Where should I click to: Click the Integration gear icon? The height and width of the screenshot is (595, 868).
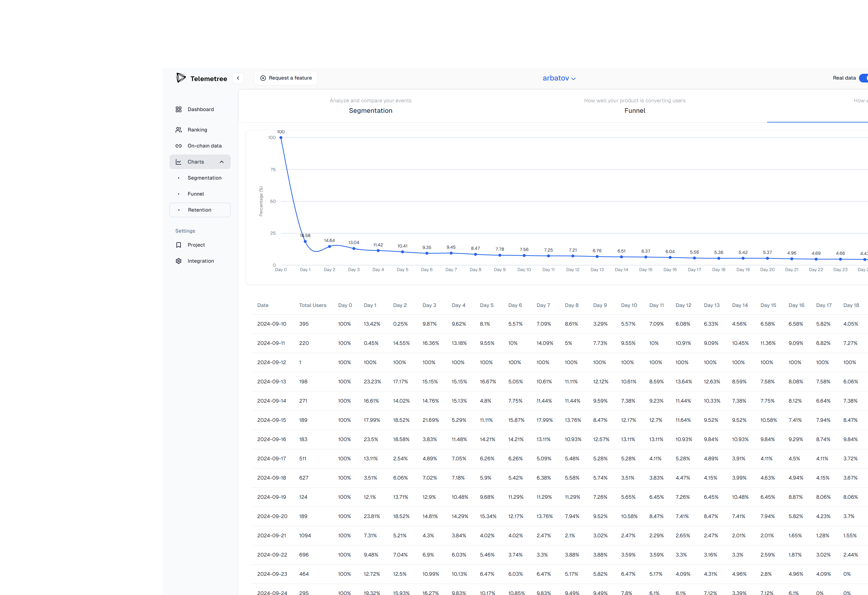point(178,261)
